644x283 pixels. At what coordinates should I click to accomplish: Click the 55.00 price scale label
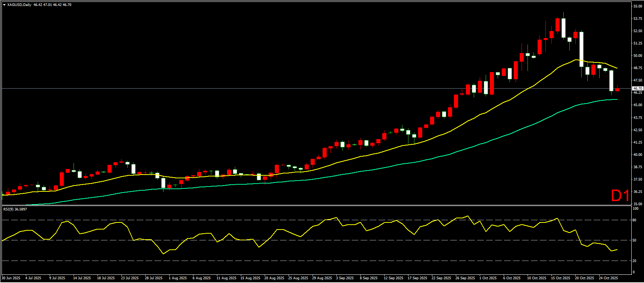pos(637,6)
